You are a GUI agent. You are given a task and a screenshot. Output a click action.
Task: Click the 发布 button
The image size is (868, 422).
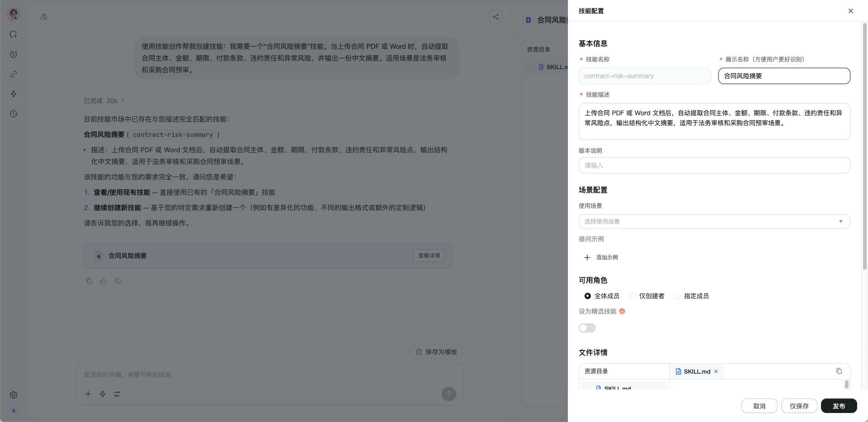[x=839, y=406]
